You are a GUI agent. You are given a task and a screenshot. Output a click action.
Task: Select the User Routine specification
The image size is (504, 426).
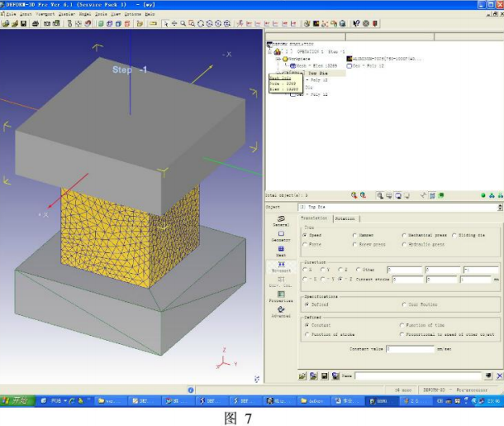coord(404,304)
